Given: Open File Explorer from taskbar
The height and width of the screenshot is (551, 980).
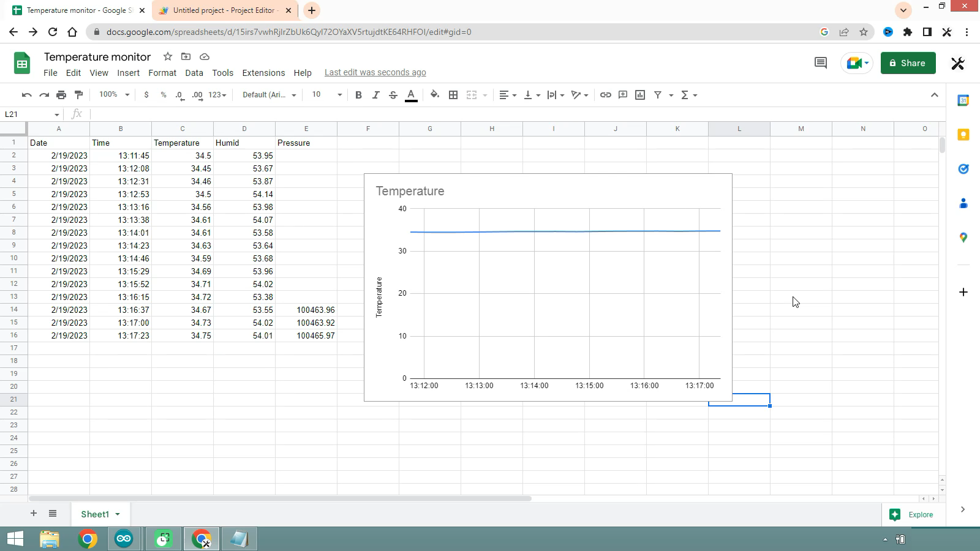Looking at the screenshot, I should pos(50,539).
